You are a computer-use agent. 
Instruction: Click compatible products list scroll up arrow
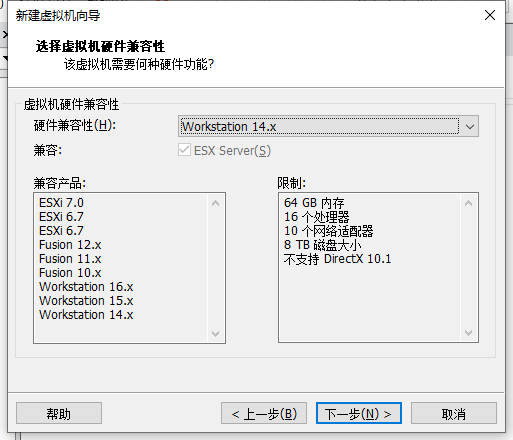point(216,203)
